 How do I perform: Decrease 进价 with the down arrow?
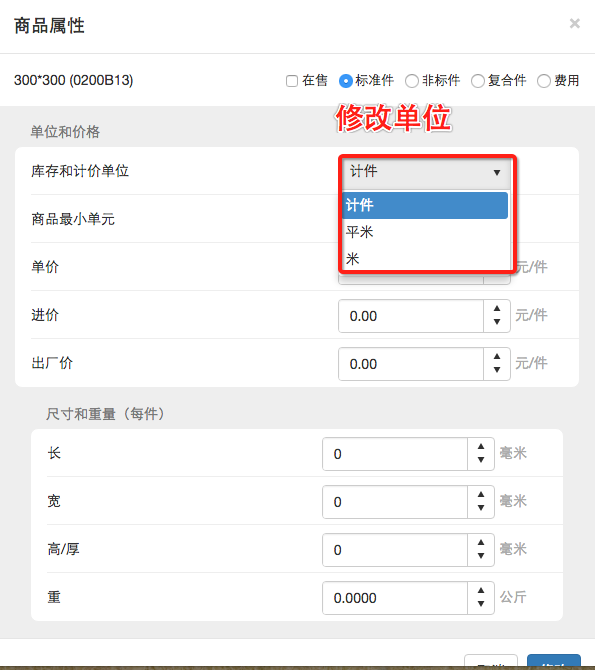point(497,322)
